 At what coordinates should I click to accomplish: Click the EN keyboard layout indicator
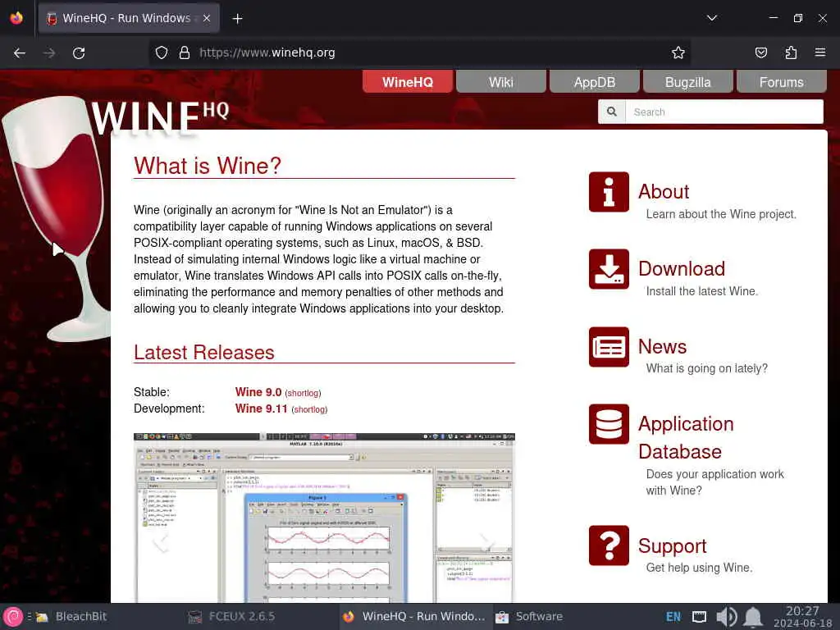pos(673,617)
